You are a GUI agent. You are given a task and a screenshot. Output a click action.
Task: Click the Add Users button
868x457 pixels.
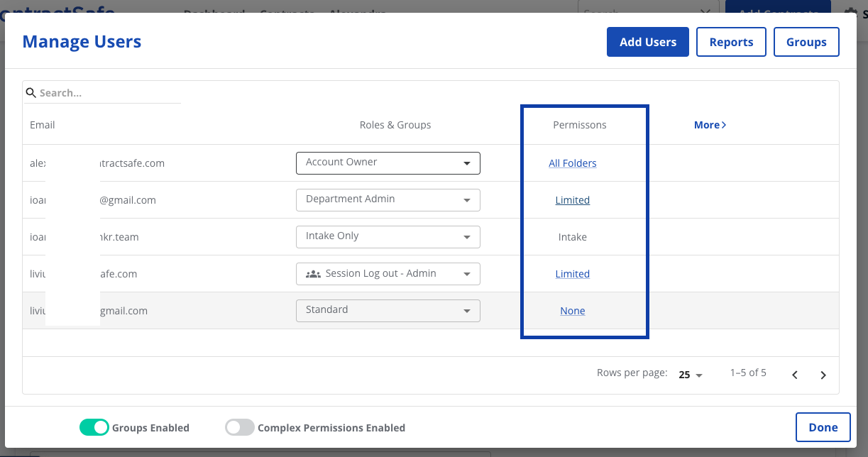click(x=647, y=41)
